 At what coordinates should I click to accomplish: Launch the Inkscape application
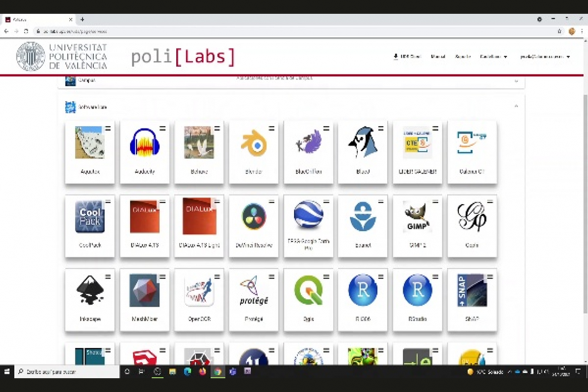pos(90,300)
